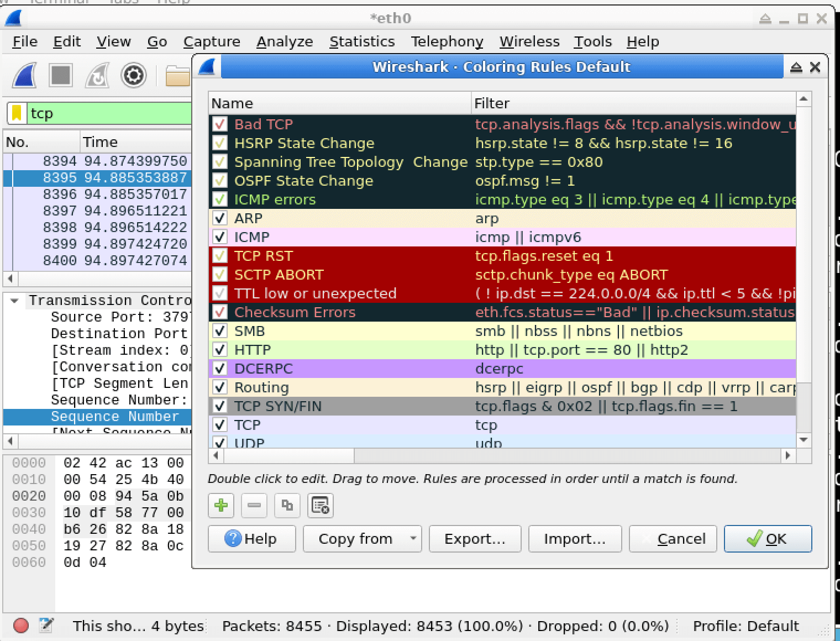Screen dimensions: 840x641
Task: Confirm coloring rules with OK
Action: tap(768, 538)
